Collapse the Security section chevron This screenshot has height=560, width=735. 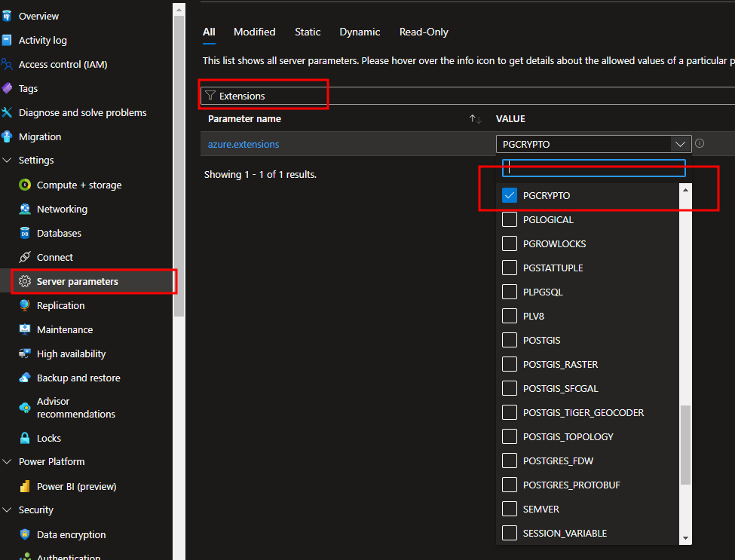click(7, 510)
